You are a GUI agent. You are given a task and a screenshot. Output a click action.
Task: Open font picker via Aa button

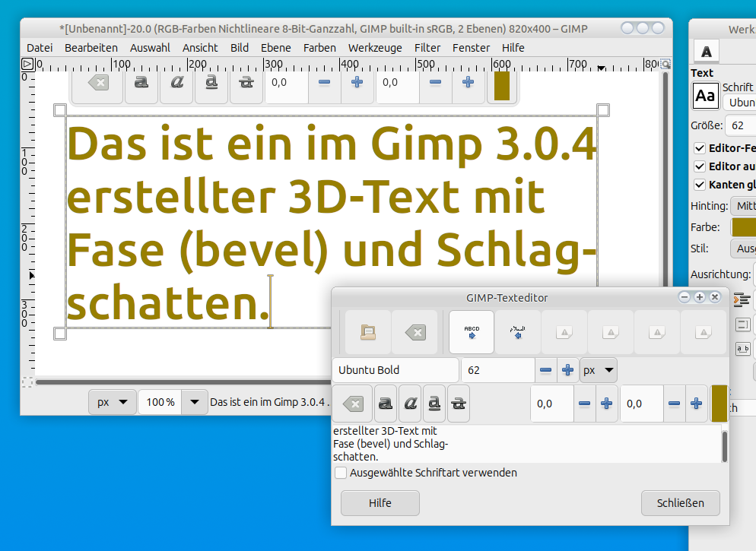705,96
